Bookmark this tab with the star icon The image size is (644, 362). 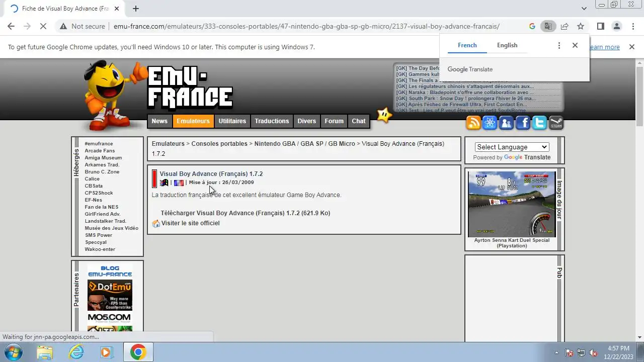click(581, 26)
